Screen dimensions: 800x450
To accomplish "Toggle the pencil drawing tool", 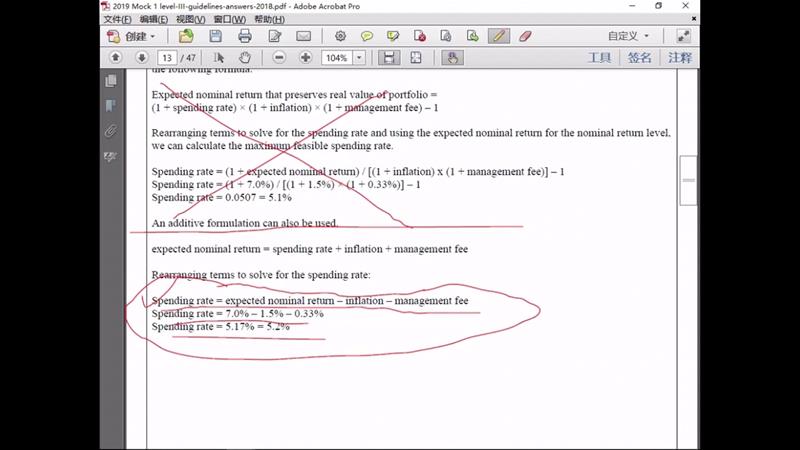I will [498, 37].
